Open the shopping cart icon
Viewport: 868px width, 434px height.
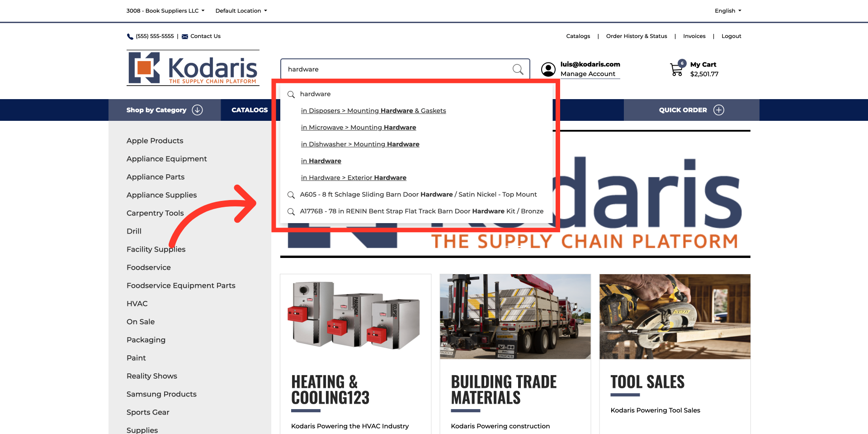coord(677,69)
